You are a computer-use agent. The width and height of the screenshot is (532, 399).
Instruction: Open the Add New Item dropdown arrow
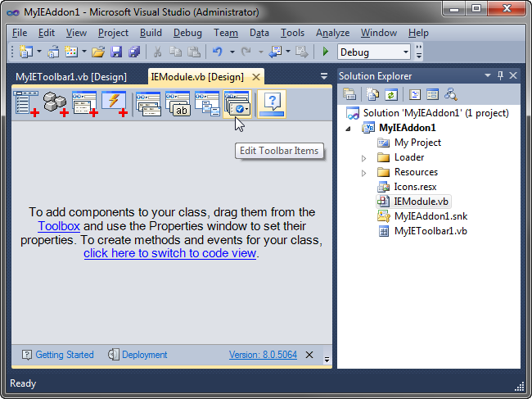point(84,52)
